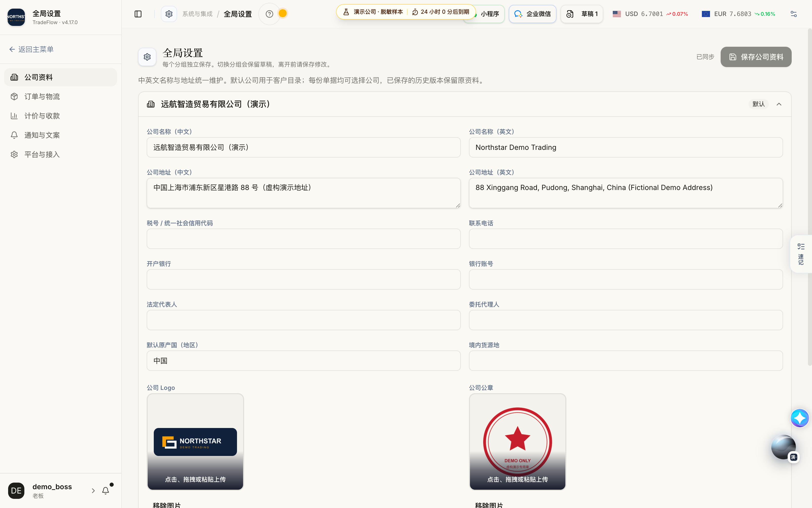
Task: Click the 公司 Logo upload thumbnail
Action: [195, 441]
